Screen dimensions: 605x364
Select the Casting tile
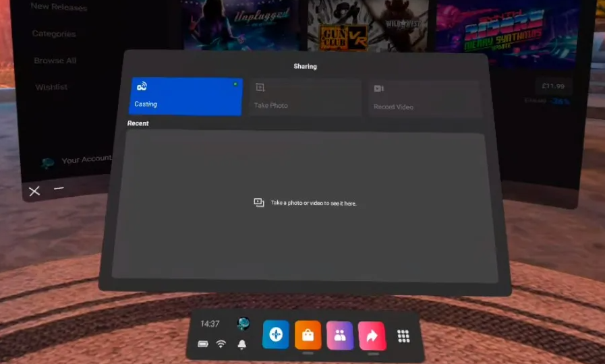[185, 96]
